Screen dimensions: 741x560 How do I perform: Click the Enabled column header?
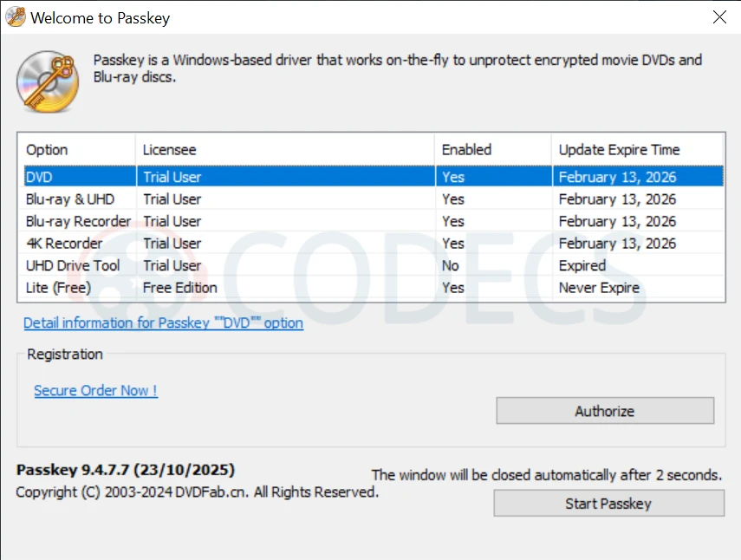[466, 150]
